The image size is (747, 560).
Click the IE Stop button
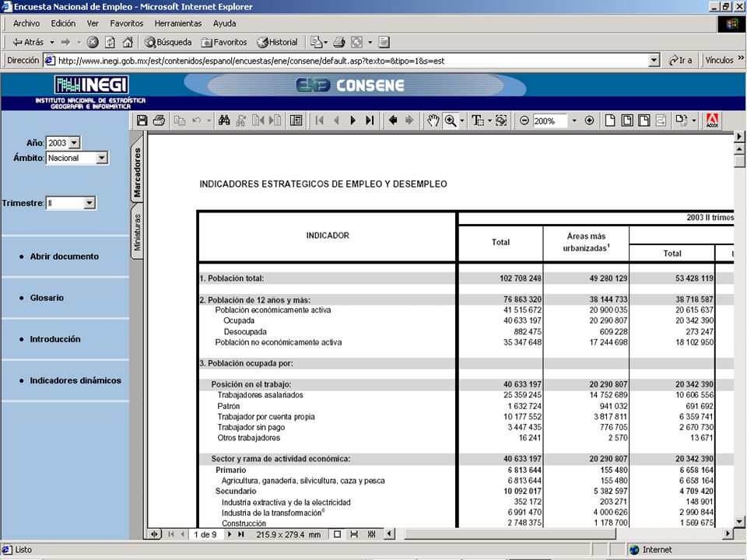[x=93, y=42]
